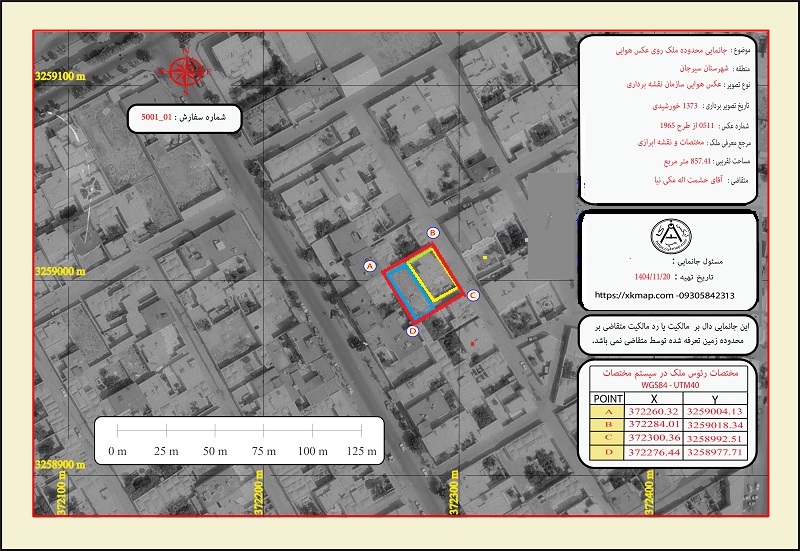Click the 0 m scale label

tap(117, 452)
